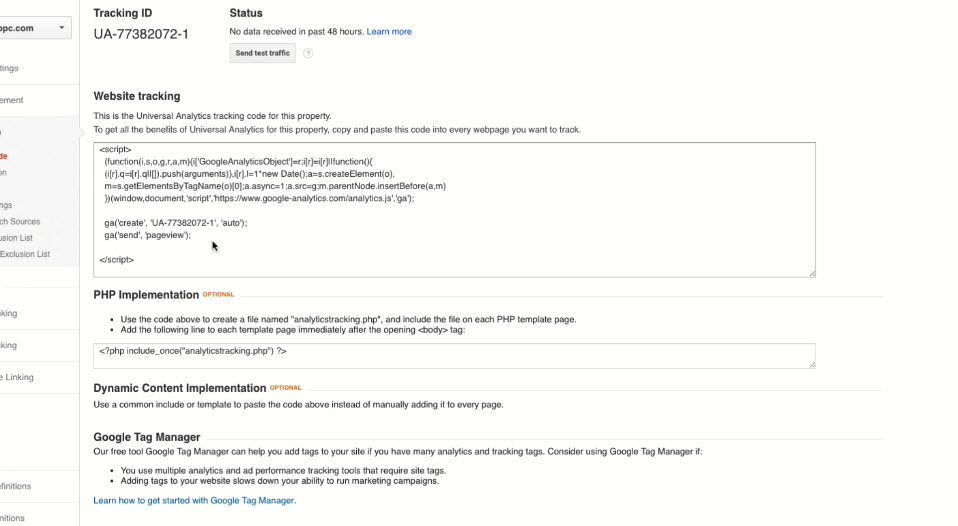Open the Custom Definitions sidebar item
The height and width of the screenshot is (526, 958).
coord(16,486)
